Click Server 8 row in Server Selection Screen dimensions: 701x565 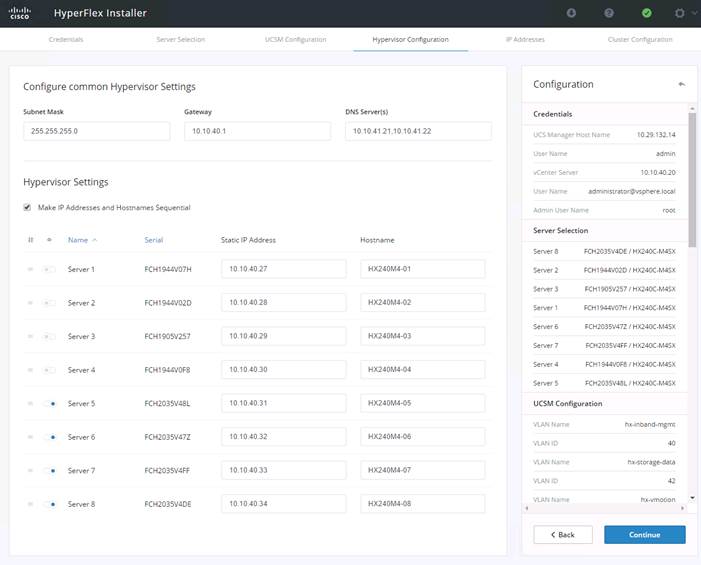tap(604, 251)
